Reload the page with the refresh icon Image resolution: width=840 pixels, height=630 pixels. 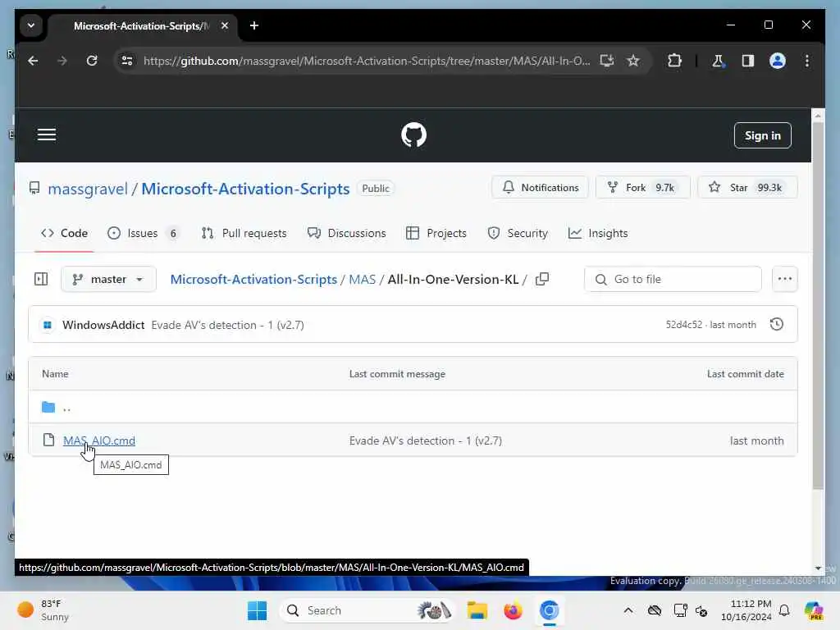92,61
